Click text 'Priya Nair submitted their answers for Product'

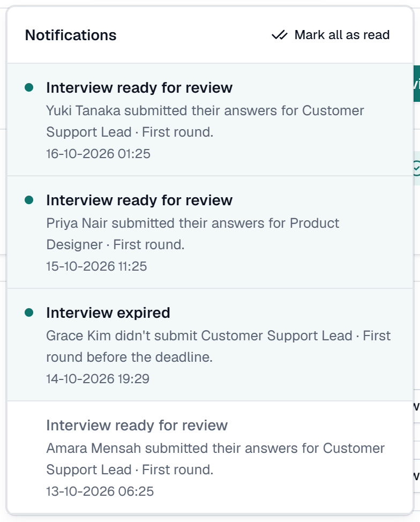point(193,223)
